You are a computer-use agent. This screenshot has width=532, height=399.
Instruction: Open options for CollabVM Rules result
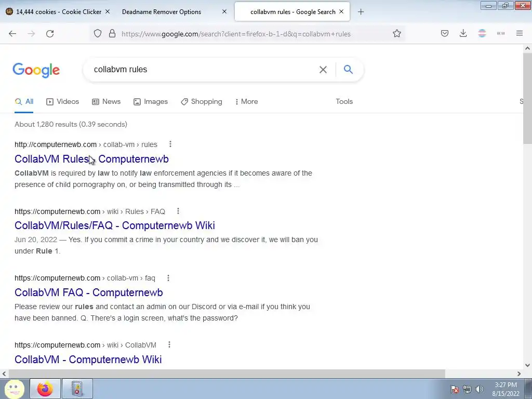[x=170, y=144]
